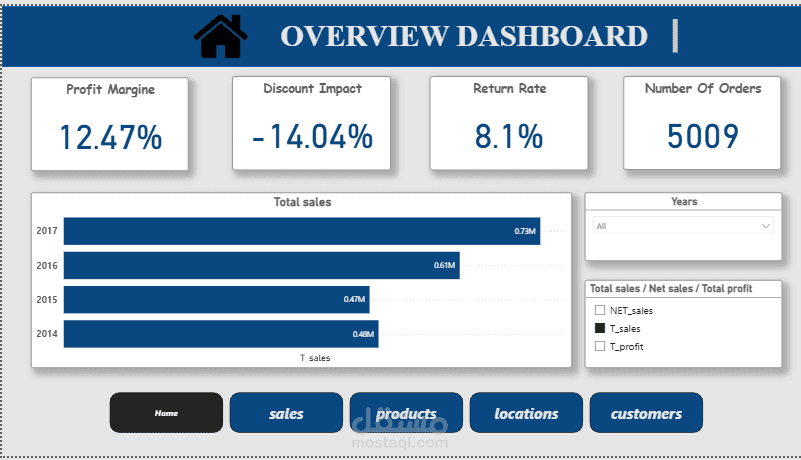Click the Discount Impact value -14.04%
Viewport: 801px width, 460px height.
[312, 137]
